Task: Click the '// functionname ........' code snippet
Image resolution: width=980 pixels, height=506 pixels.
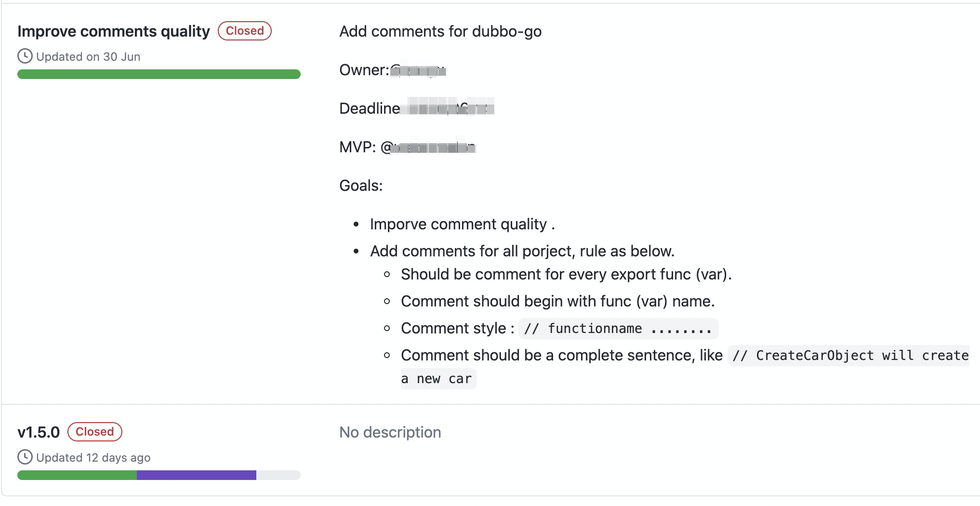Action: pyautogui.click(x=618, y=329)
